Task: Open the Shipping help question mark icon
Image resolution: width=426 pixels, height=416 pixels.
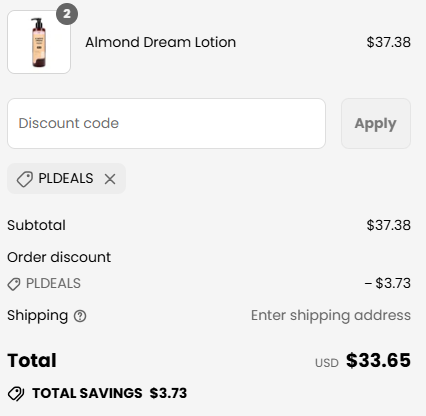Action: [80, 316]
